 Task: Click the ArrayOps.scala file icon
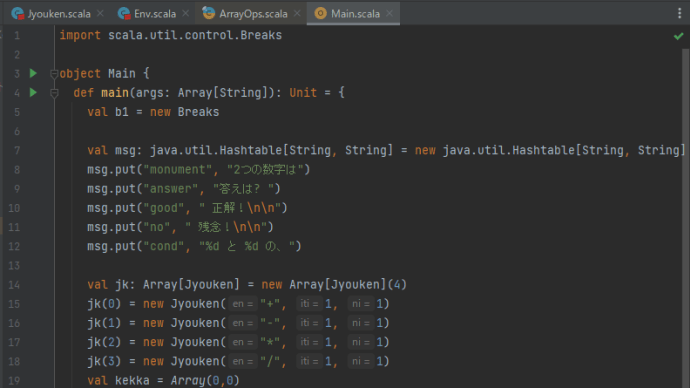pos(209,13)
